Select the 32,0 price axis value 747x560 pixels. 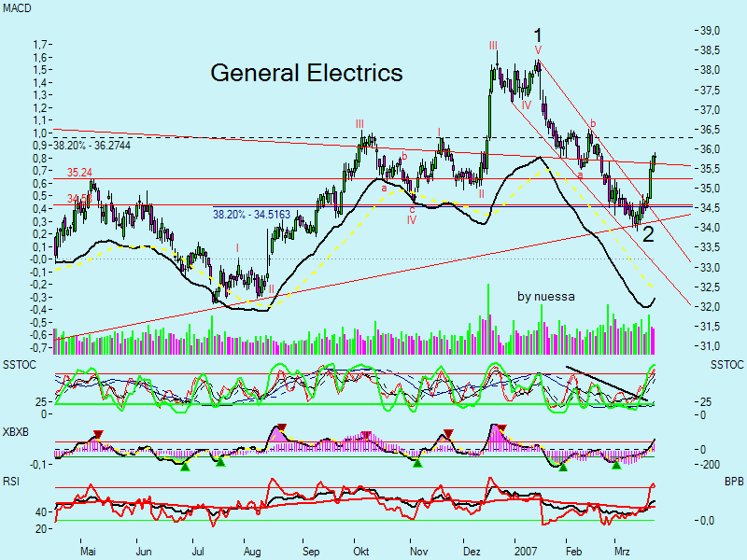coord(710,307)
